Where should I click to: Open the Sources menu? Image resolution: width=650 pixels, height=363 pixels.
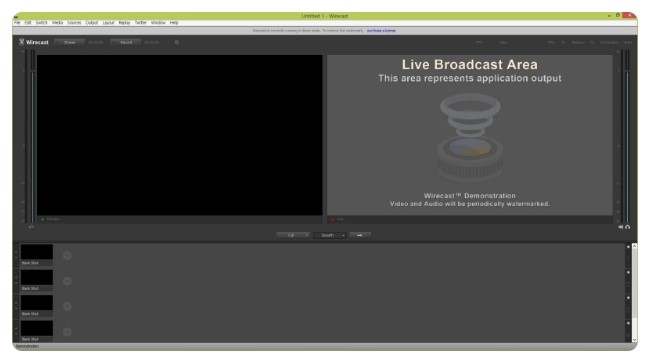click(74, 23)
